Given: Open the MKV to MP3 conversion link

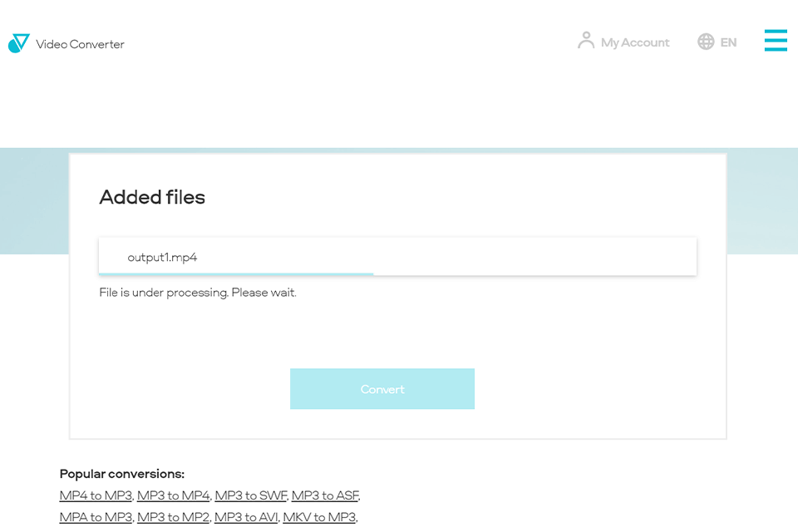Looking at the screenshot, I should coord(319,516).
